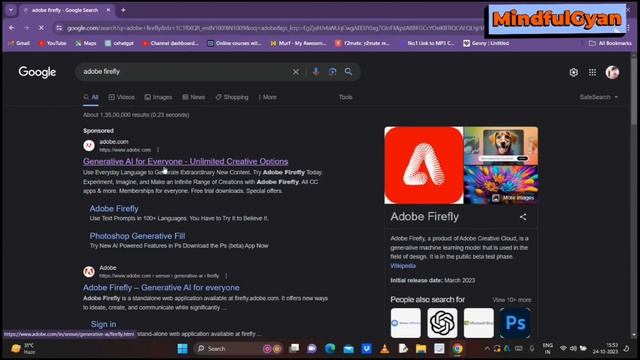Open the YouTube bookmark

click(52, 43)
